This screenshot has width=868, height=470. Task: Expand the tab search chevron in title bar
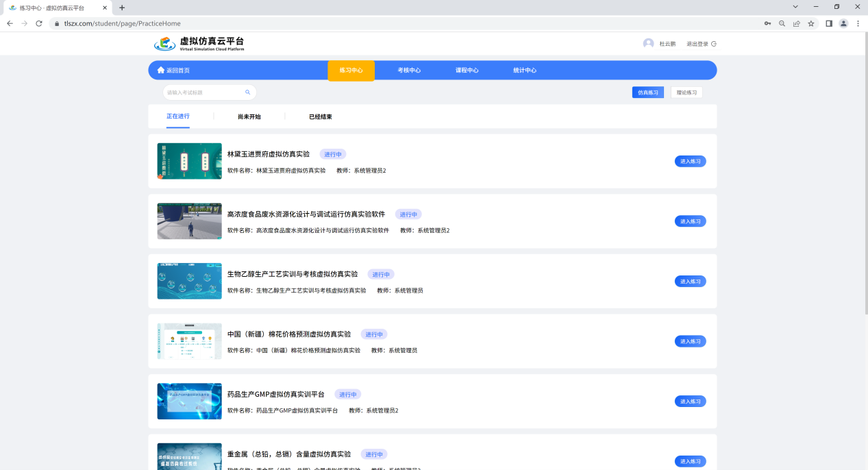pos(795,7)
